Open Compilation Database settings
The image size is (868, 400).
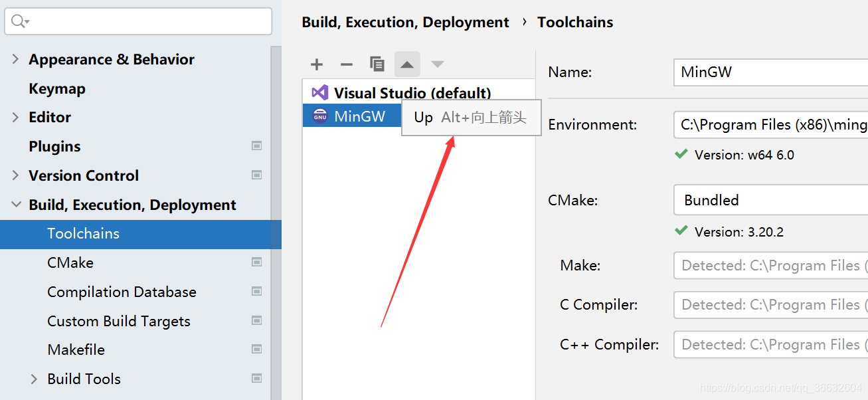click(122, 292)
